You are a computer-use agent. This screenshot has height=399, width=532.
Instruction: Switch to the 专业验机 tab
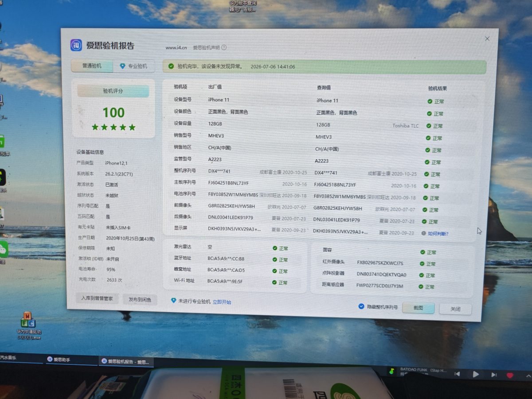(134, 66)
